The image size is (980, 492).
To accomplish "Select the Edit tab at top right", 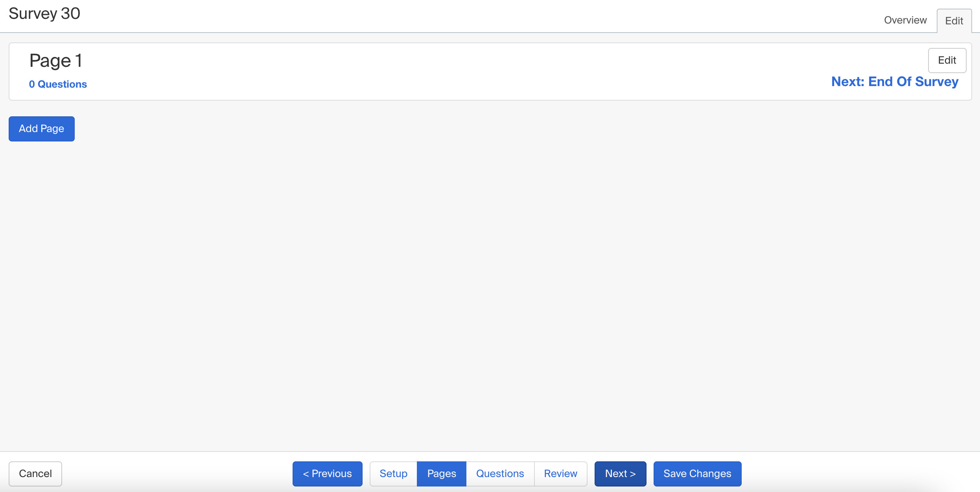I will [x=954, y=21].
